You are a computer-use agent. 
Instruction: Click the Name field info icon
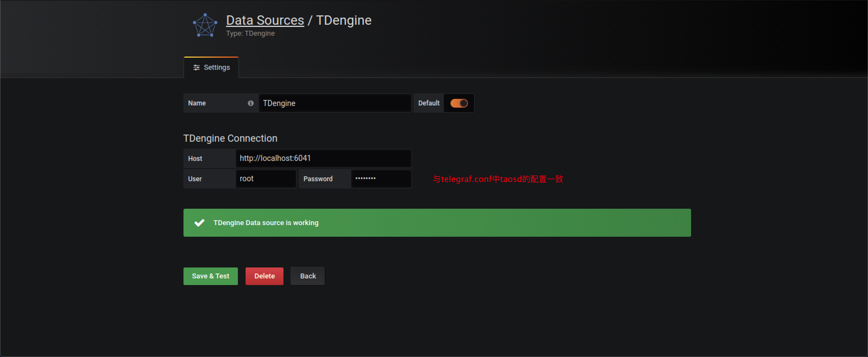pyautogui.click(x=250, y=103)
